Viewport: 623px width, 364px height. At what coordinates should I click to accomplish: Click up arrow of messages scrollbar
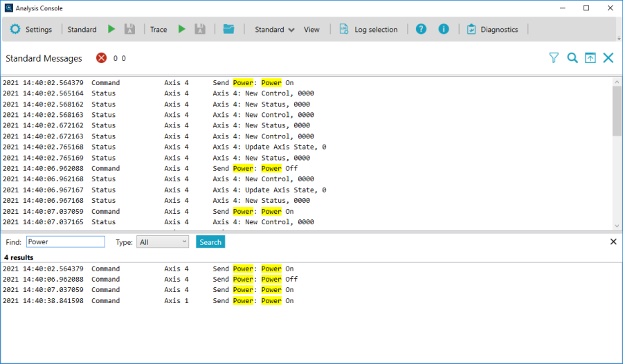tap(617, 82)
